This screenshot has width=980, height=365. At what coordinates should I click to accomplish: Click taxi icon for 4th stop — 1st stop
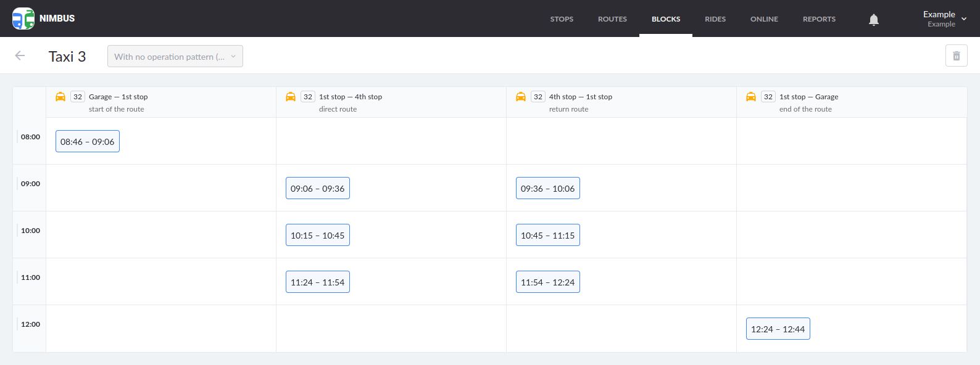[x=521, y=97]
